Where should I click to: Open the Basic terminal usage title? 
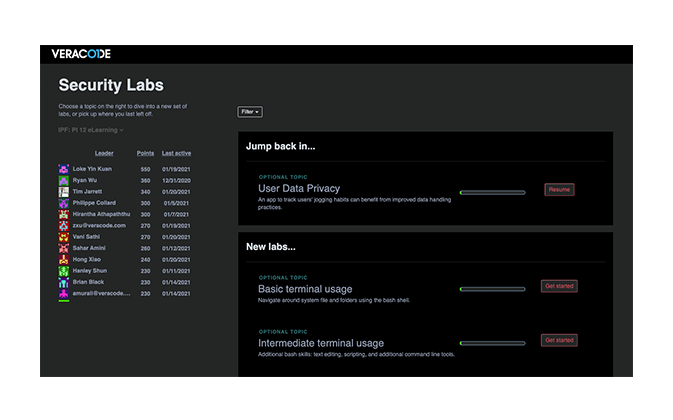tap(305, 289)
